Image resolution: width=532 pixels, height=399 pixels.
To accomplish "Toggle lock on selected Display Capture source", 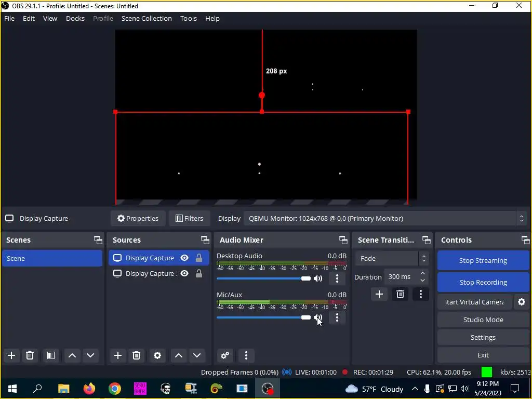I will (x=199, y=258).
